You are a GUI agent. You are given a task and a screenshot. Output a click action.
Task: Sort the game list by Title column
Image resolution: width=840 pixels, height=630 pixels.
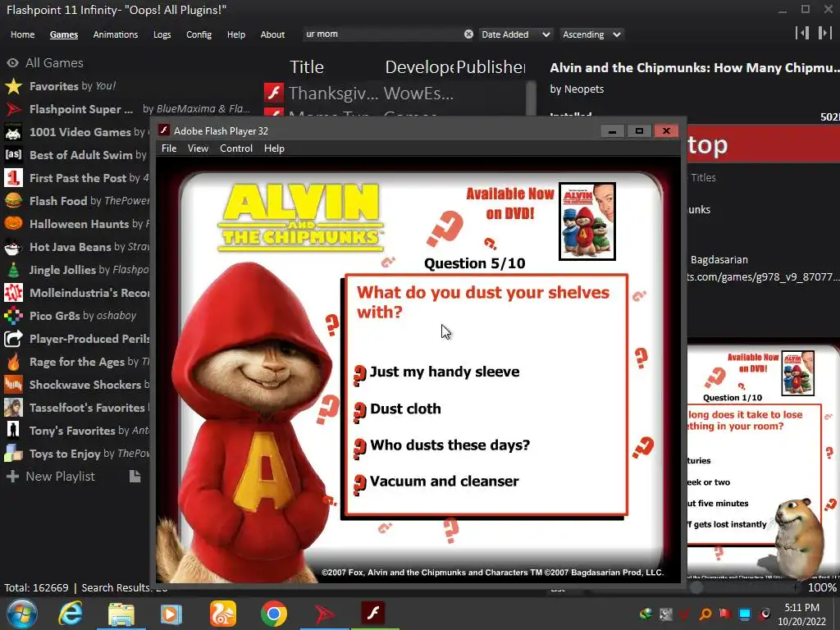tap(307, 67)
